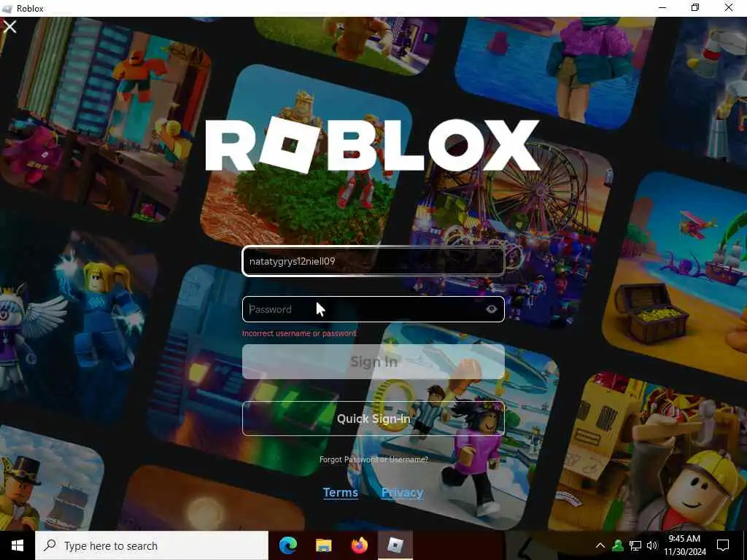Select the Roblox taskbar icon
The height and width of the screenshot is (560, 747).
coord(395,545)
